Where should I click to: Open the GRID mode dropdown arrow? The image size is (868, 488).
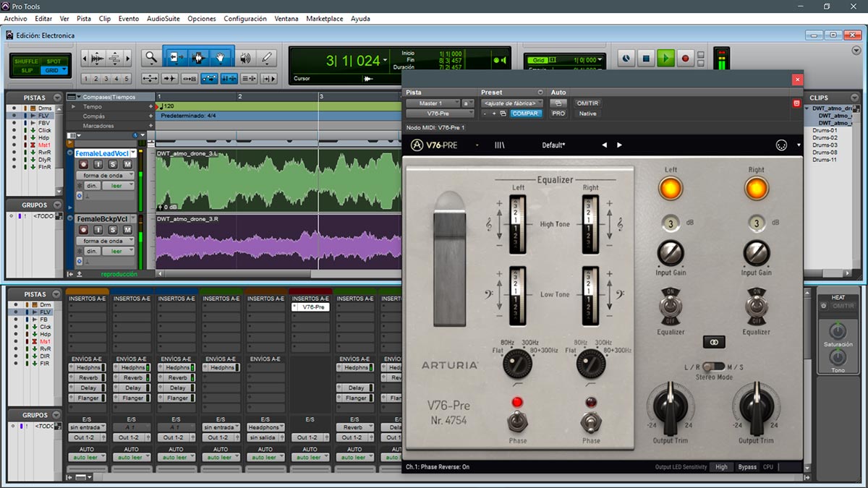coord(64,70)
